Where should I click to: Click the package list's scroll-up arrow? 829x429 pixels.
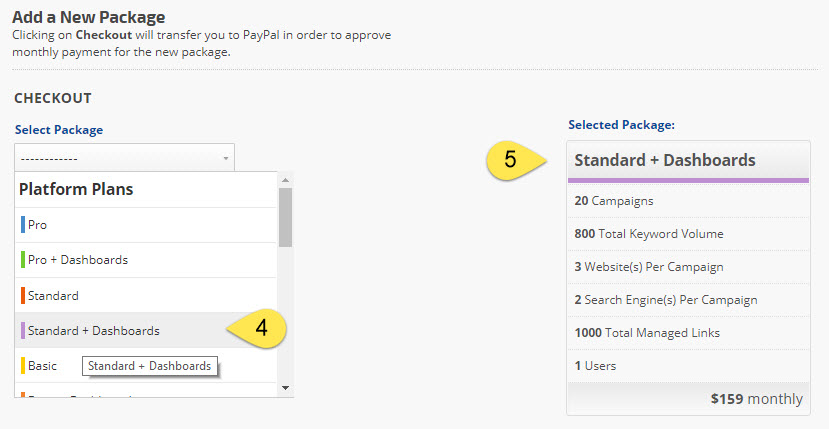click(x=285, y=179)
